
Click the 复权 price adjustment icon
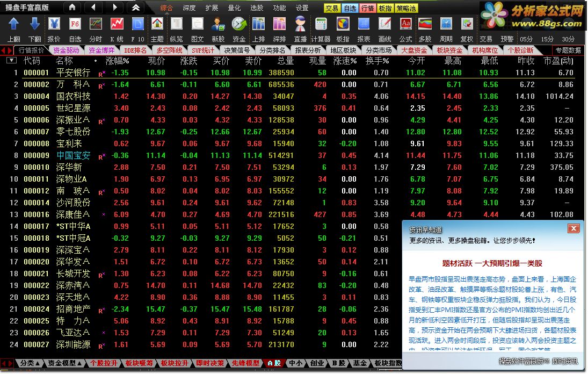click(467, 24)
